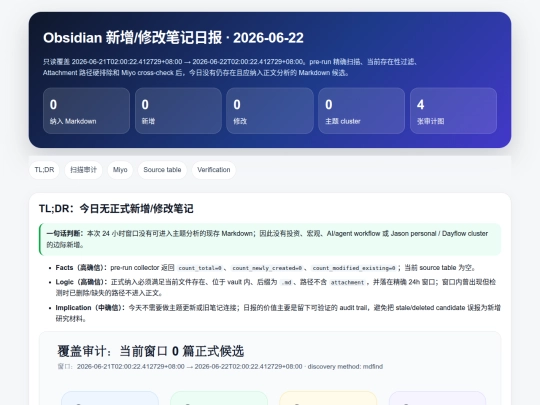Click the Facts（高确信） bullet label
The height and width of the screenshot is (405, 540).
coord(81,268)
